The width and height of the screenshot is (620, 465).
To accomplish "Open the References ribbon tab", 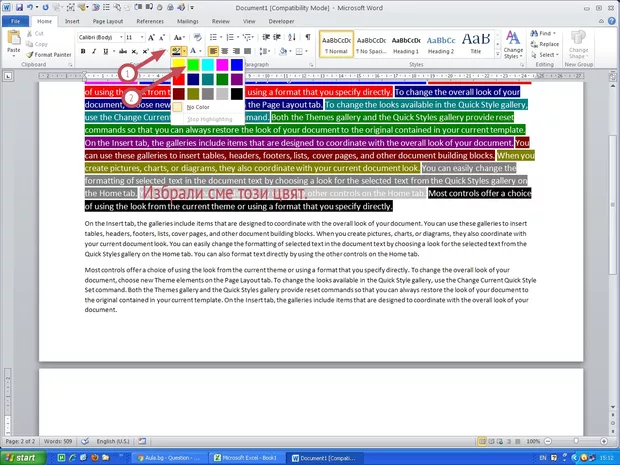I will tap(150, 20).
